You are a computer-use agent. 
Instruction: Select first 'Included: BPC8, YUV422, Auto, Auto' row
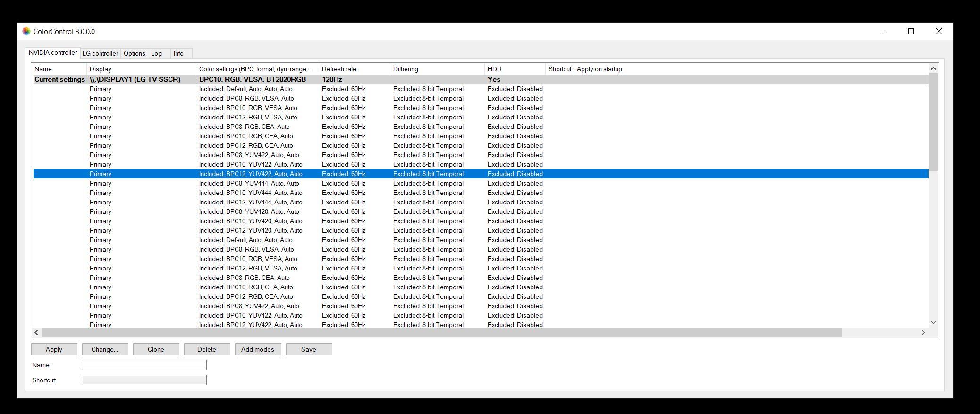point(481,155)
